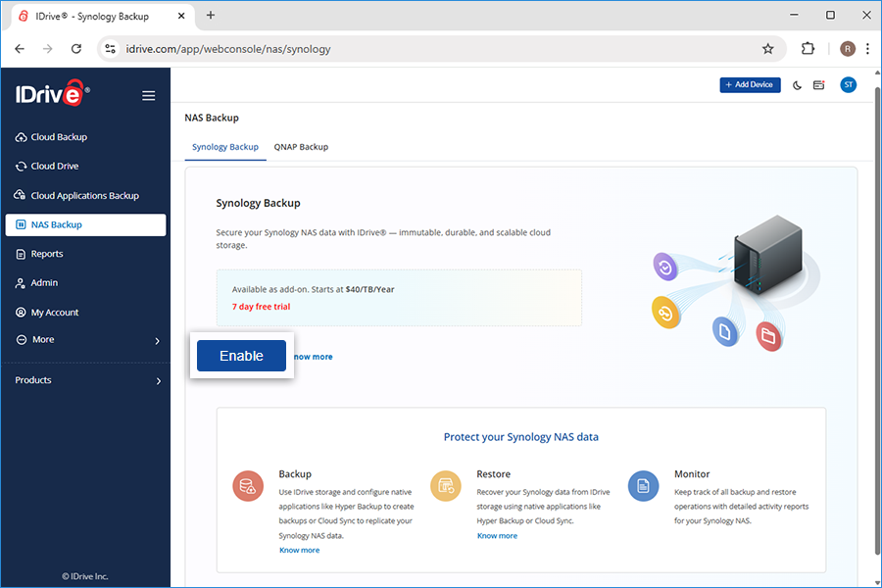Click the Monitor heading text

pyautogui.click(x=692, y=473)
